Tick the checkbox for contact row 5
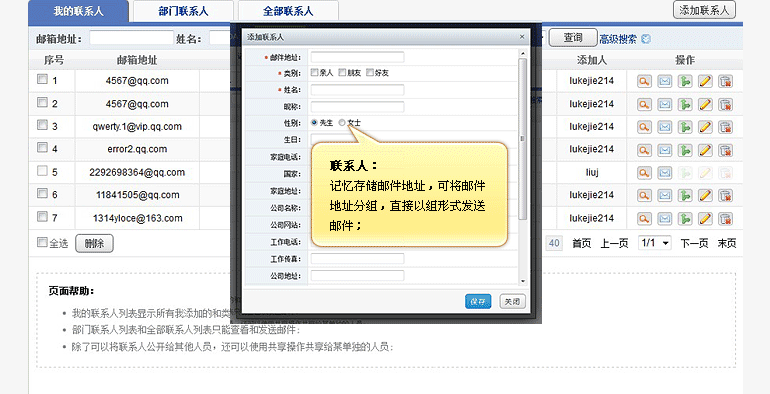Viewport: 770px width, 394px height. coord(43,170)
